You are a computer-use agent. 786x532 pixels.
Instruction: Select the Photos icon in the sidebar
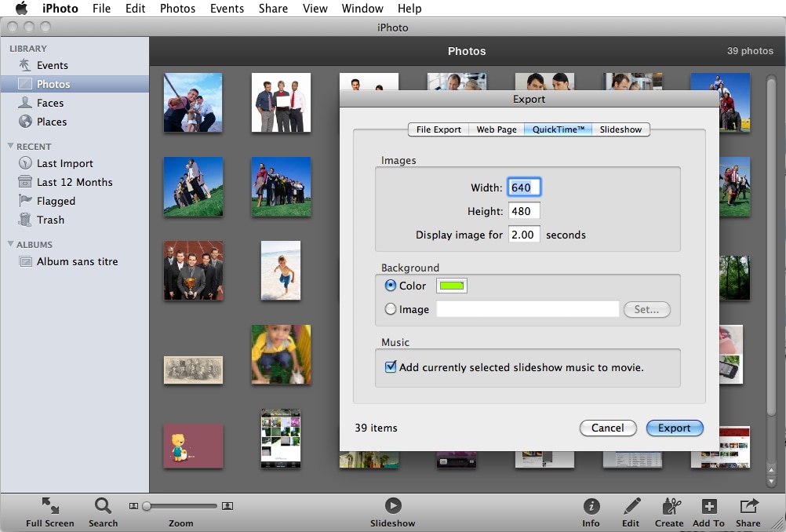(x=25, y=84)
